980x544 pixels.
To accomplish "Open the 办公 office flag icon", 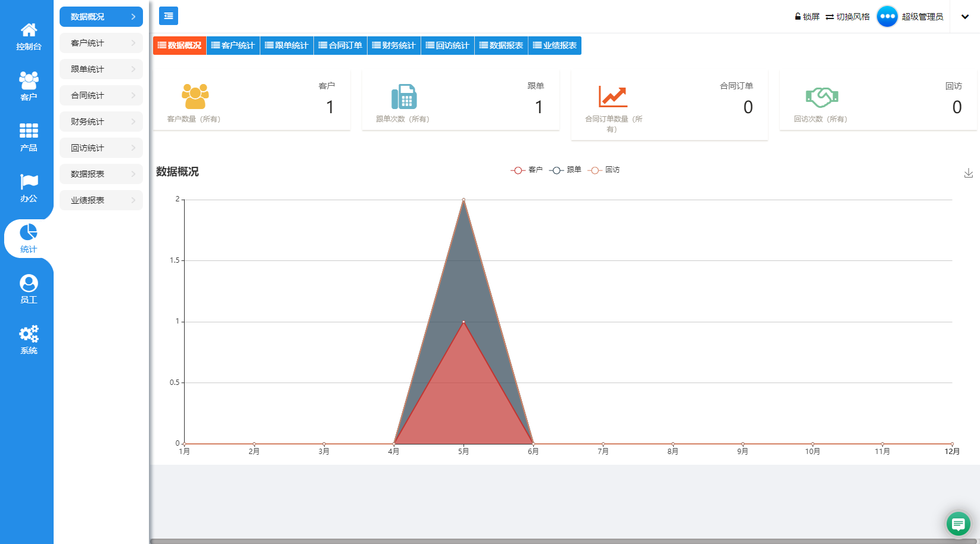I will coord(29,188).
